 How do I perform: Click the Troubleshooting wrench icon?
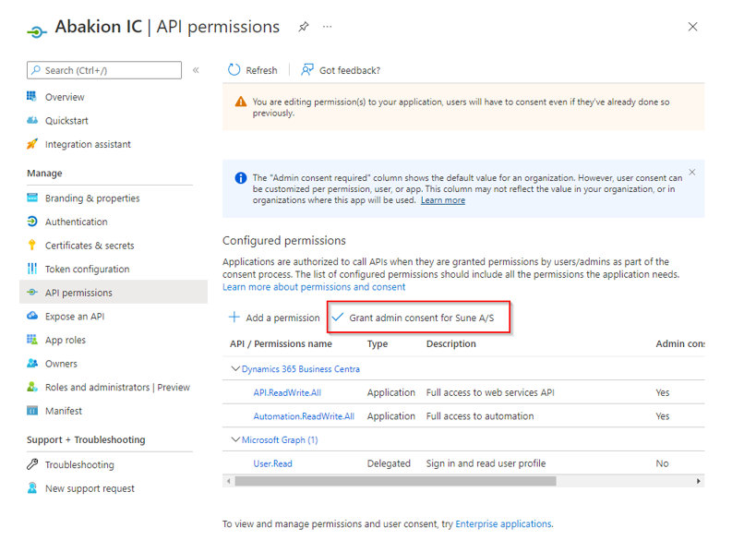(31, 464)
